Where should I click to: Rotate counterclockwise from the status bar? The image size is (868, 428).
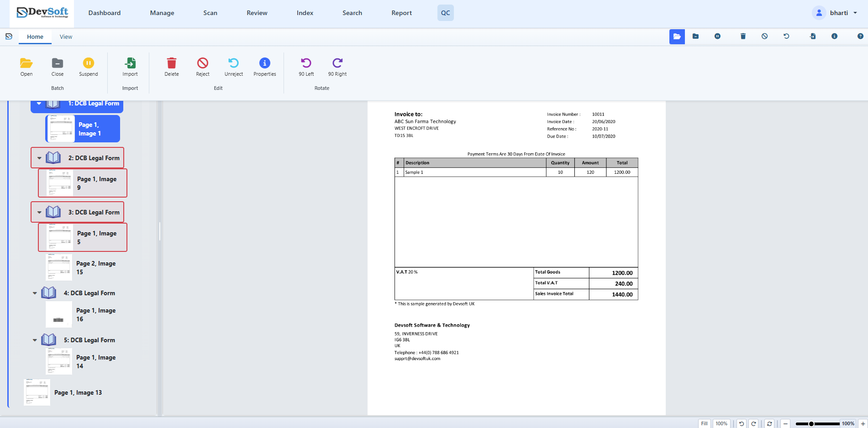pyautogui.click(x=742, y=423)
